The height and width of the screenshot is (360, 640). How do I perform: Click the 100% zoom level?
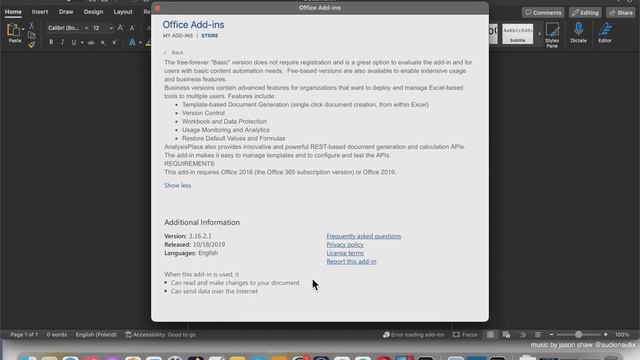622,335
